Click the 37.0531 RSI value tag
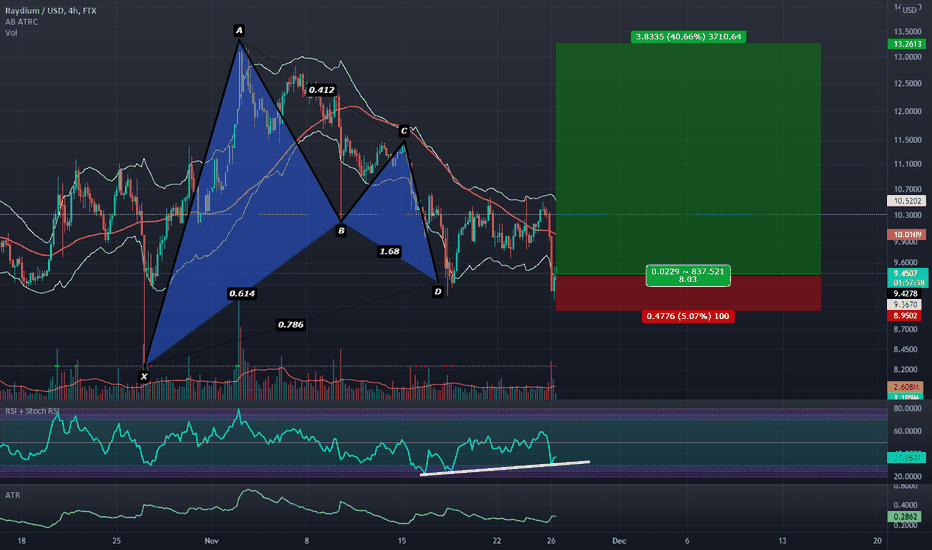Image resolution: width=932 pixels, height=550 pixels. click(x=907, y=457)
